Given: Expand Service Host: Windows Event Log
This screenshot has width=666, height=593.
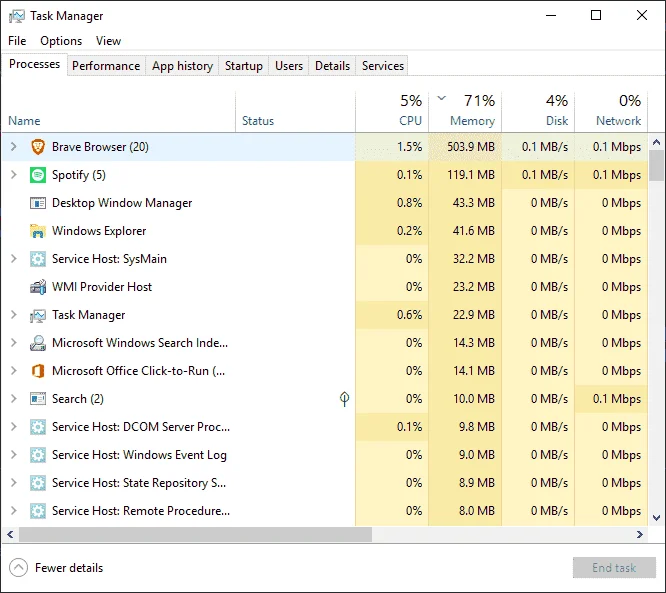Looking at the screenshot, I should 14,455.
